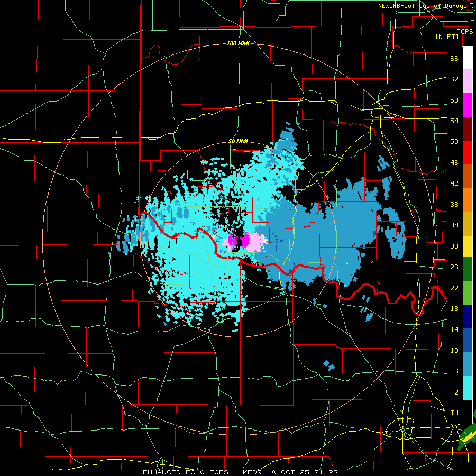The image size is (476, 476).
Task: Click the legend value '30'
Action: click(x=454, y=246)
